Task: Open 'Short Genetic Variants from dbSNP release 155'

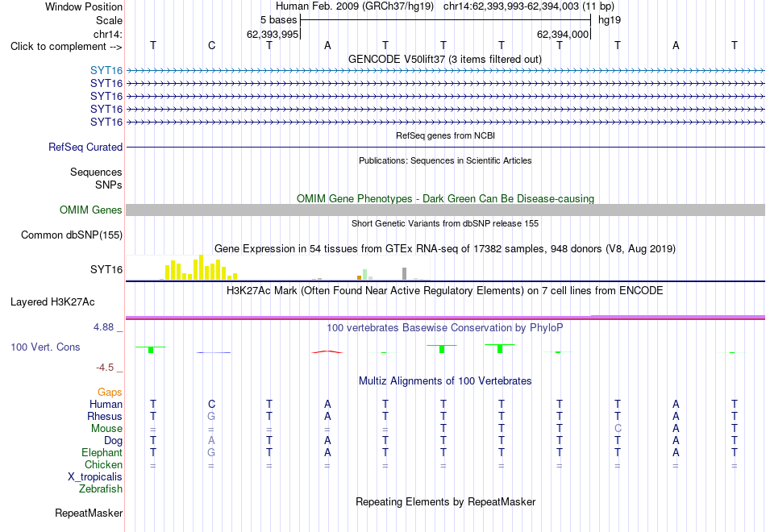Action: click(445, 223)
